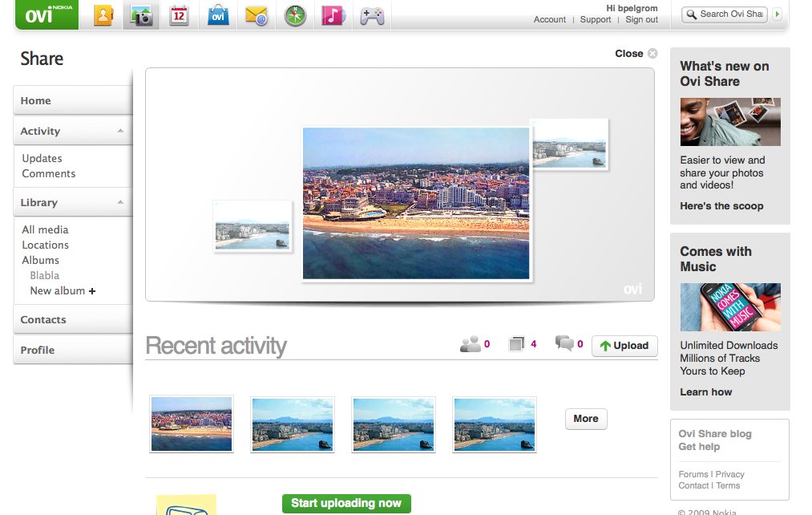812x515 pixels.
Task: Open the camera Share icon in top bar
Action: click(142, 15)
